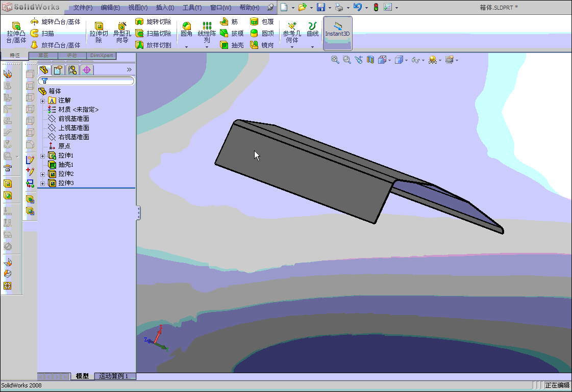Expand the manager panel tabs chevron

tap(129, 70)
